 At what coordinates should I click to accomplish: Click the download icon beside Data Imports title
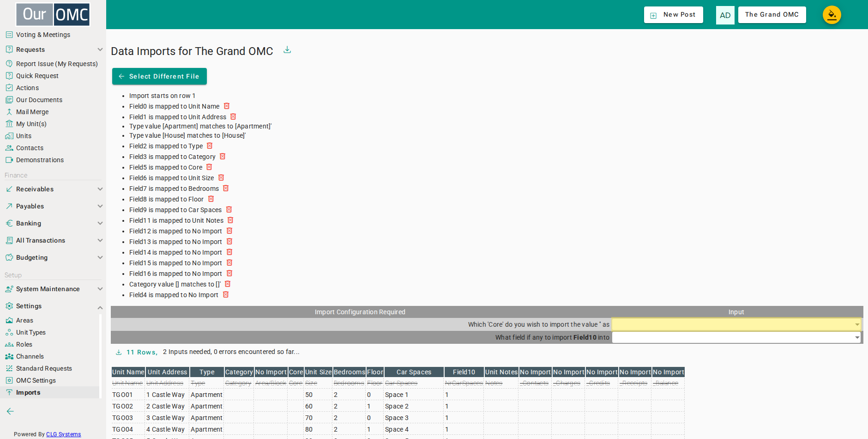(x=287, y=50)
